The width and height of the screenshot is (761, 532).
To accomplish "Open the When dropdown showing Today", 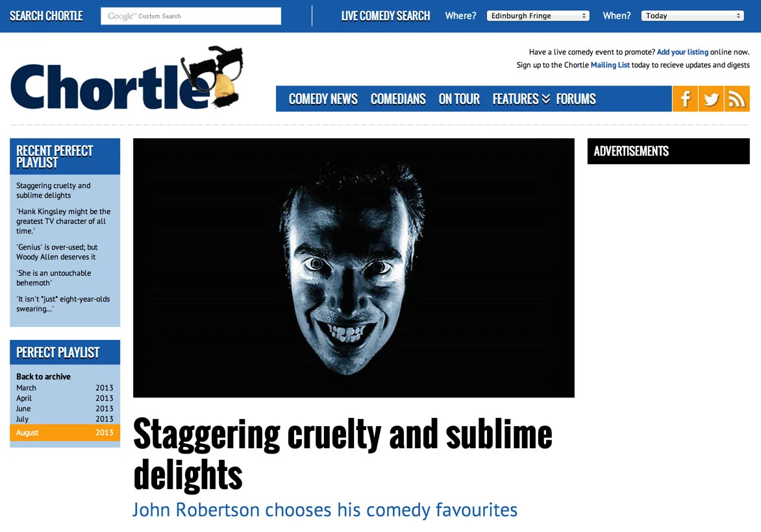I will pos(693,16).
